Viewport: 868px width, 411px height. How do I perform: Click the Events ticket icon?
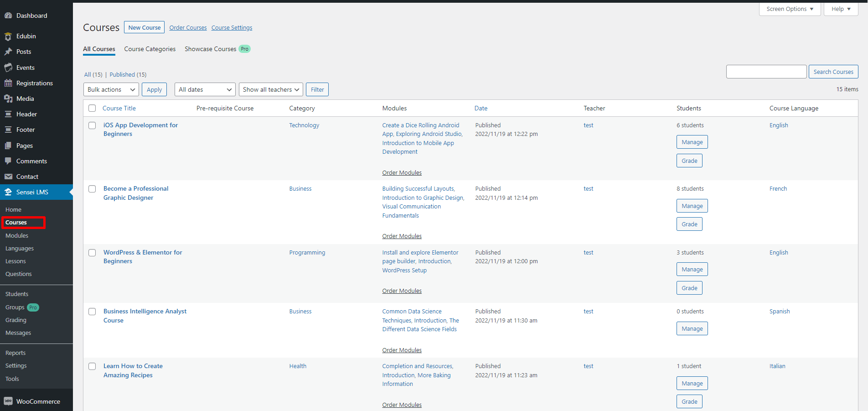[8, 68]
